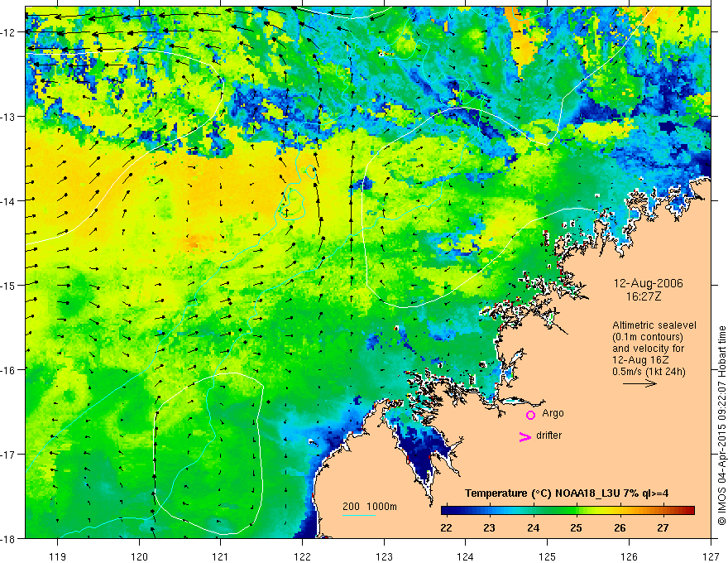728x563 pixels.
Task: Click the latitude axis label -18
Action: (x=8, y=538)
